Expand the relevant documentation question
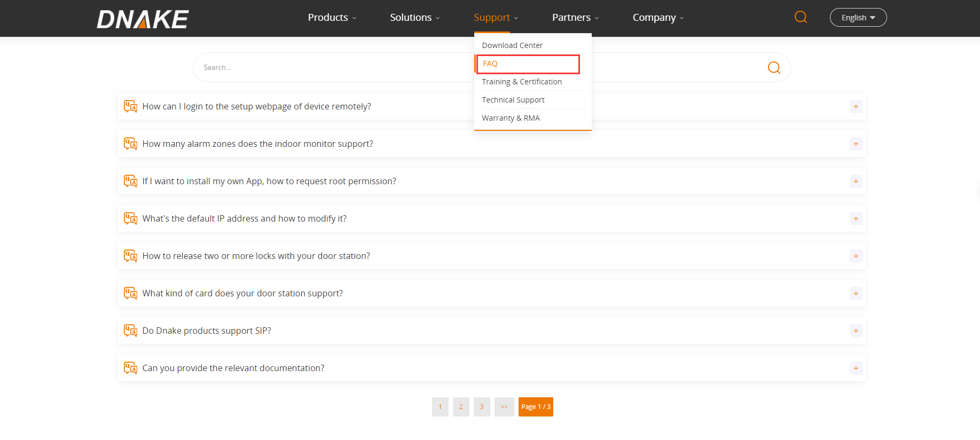This screenshot has width=980, height=440. pyautogui.click(x=856, y=368)
